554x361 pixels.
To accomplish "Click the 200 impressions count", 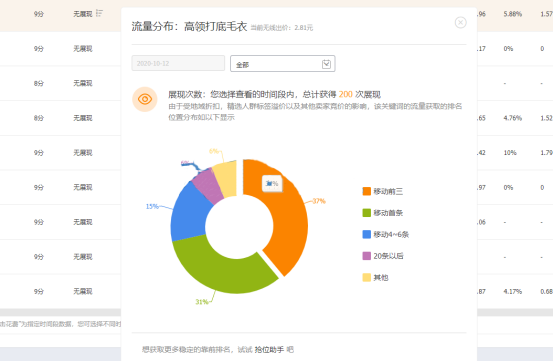I will [x=346, y=94].
